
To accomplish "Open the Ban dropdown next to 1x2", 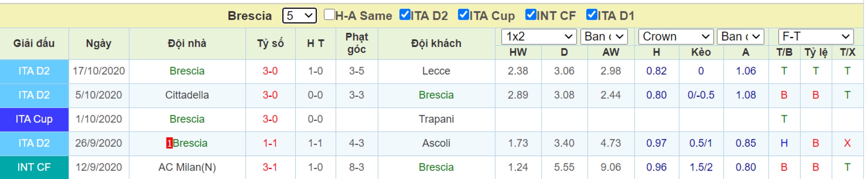I will [604, 36].
